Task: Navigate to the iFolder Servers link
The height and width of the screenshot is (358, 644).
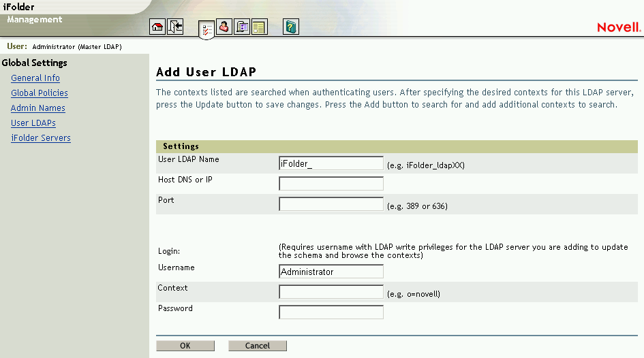Action: 41,138
